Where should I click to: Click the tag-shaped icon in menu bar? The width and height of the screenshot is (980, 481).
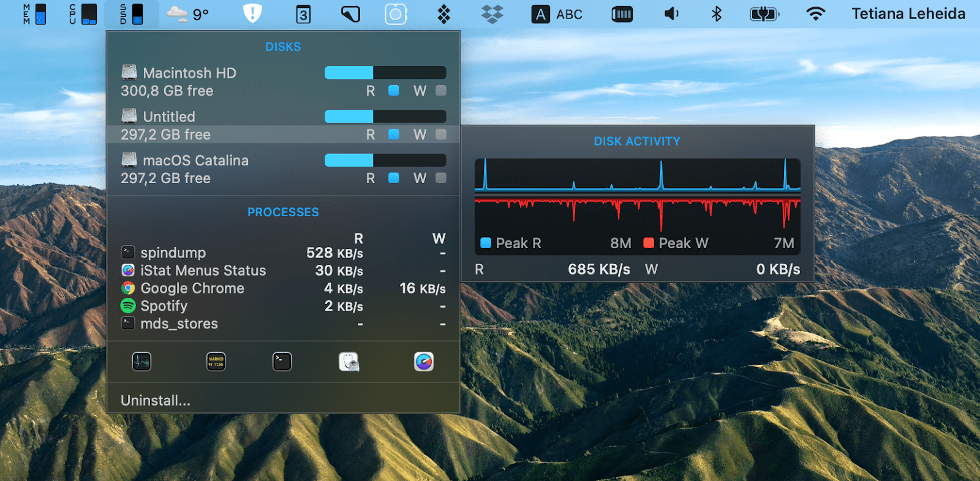(350, 14)
